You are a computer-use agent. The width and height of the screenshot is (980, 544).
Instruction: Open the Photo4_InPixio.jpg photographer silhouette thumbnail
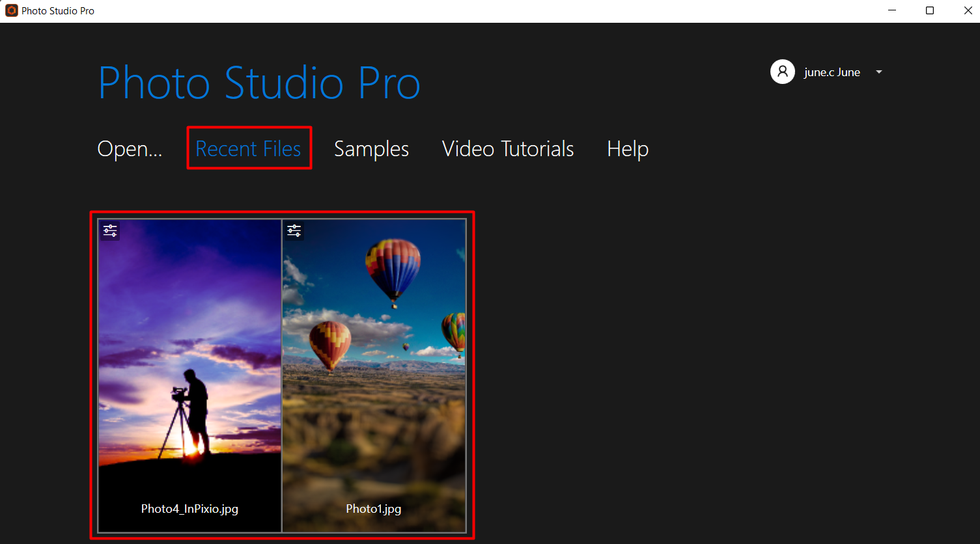point(189,375)
